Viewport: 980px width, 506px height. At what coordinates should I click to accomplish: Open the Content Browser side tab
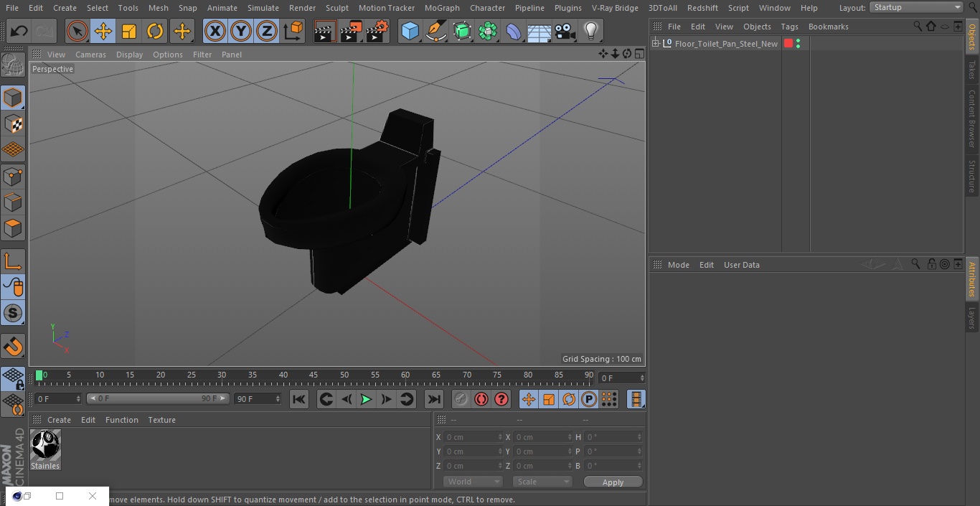pyautogui.click(x=972, y=118)
